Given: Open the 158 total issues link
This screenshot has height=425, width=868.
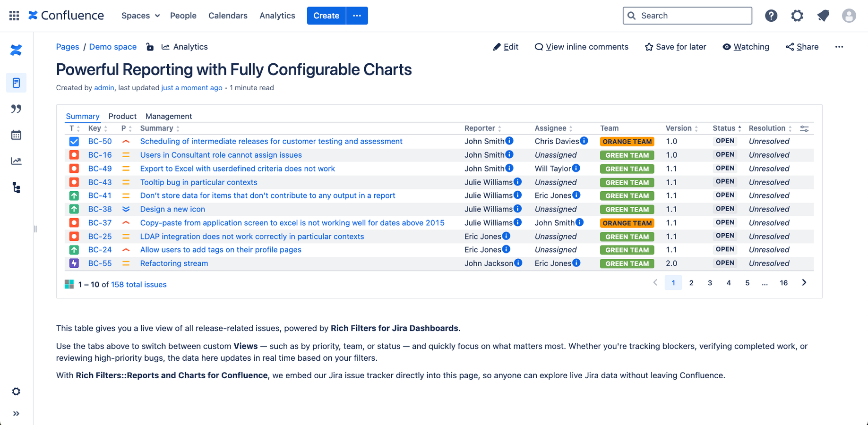Looking at the screenshot, I should (138, 284).
